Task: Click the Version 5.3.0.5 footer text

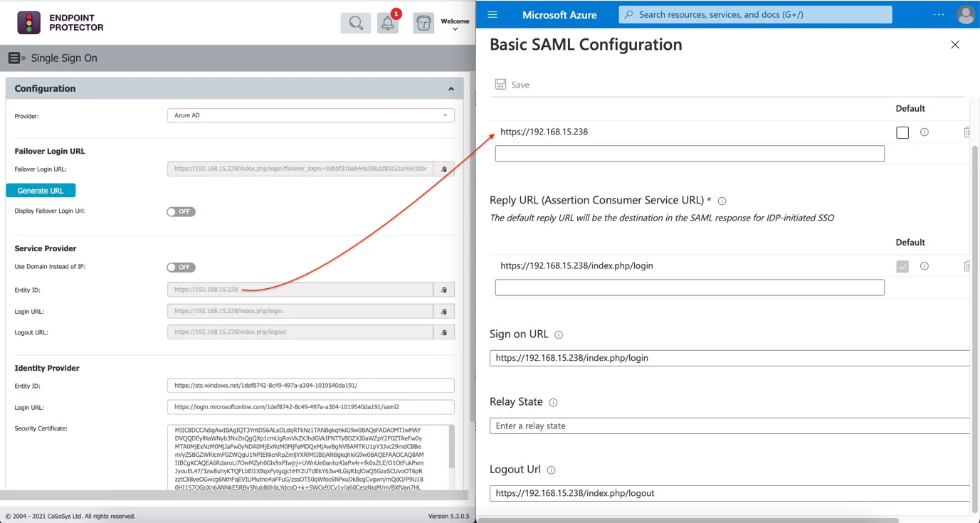Action: click(x=448, y=517)
